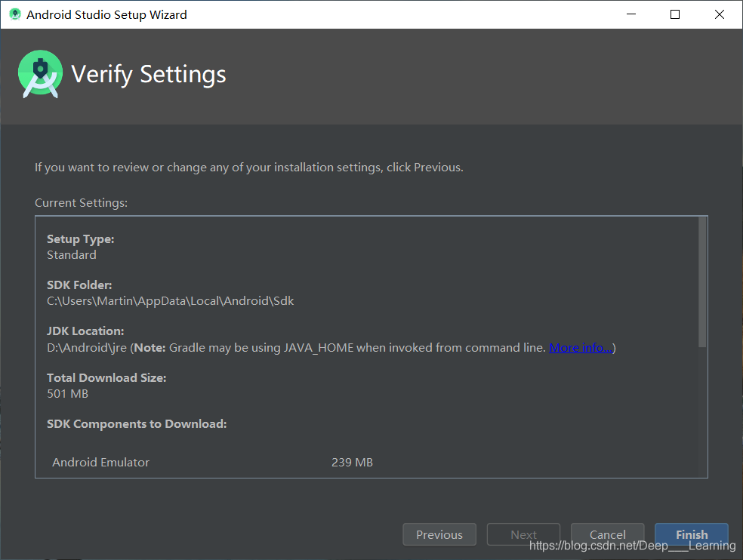Image resolution: width=743 pixels, height=560 pixels.
Task: Click the Current Settings label
Action: [x=81, y=203]
